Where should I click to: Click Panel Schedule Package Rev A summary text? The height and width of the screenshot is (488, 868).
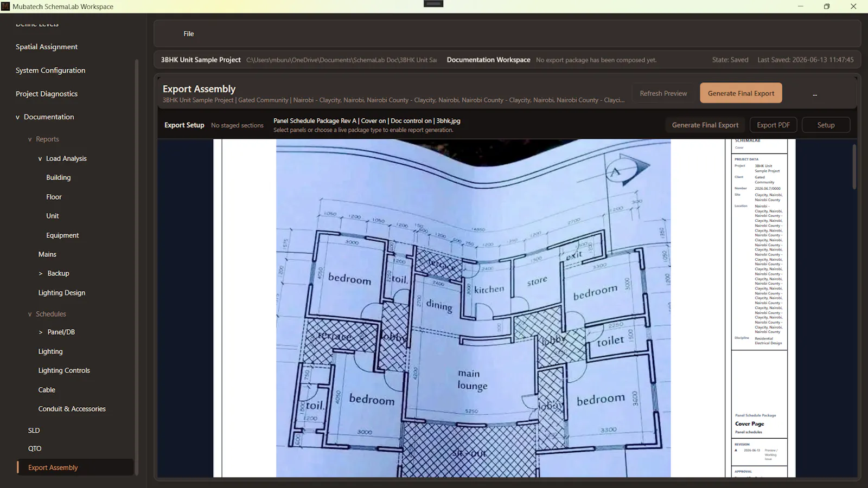tap(367, 121)
